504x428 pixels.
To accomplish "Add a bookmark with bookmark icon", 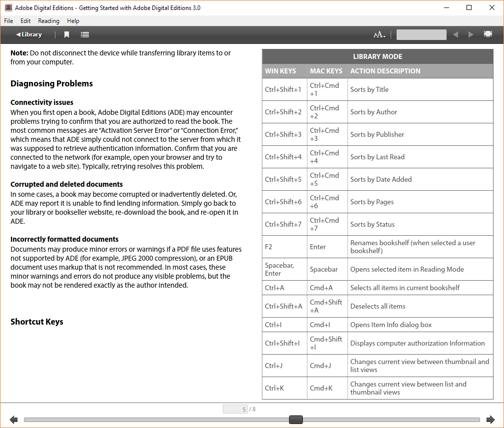I will 66,34.
